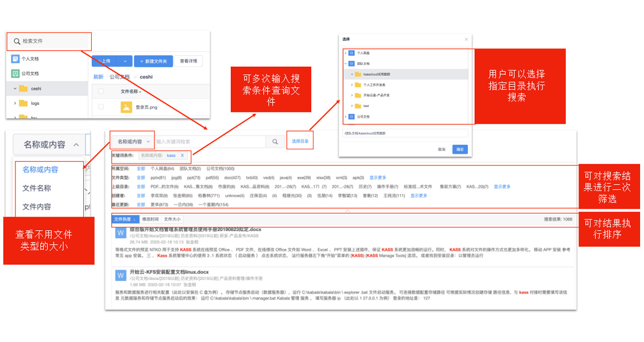
Task: Click the 团队文档 drive icon in dialog
Action: coord(352,64)
